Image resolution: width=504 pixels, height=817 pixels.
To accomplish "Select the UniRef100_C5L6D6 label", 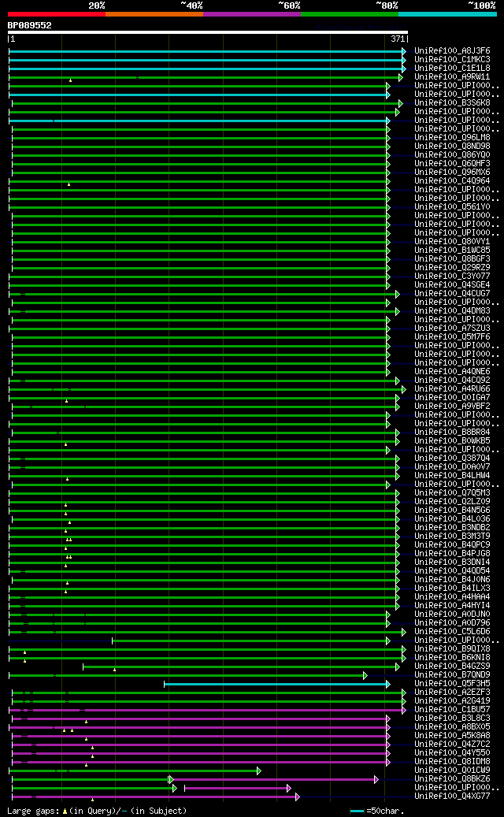I will pos(452,632).
